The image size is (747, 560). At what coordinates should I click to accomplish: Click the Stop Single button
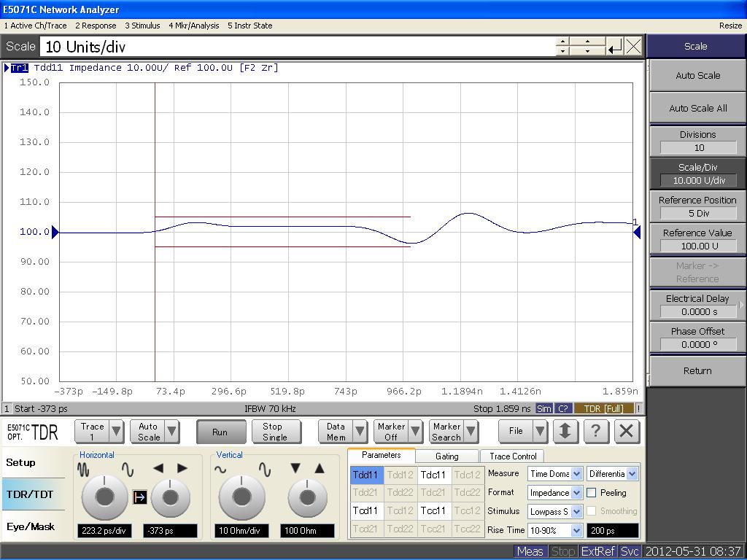click(275, 432)
